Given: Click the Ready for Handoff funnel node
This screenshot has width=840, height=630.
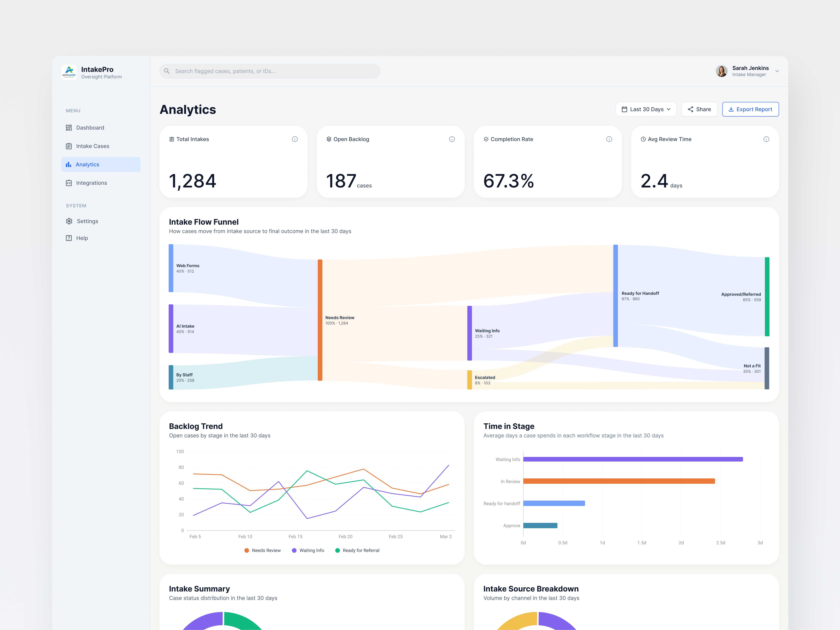Looking at the screenshot, I should pyautogui.click(x=616, y=296).
